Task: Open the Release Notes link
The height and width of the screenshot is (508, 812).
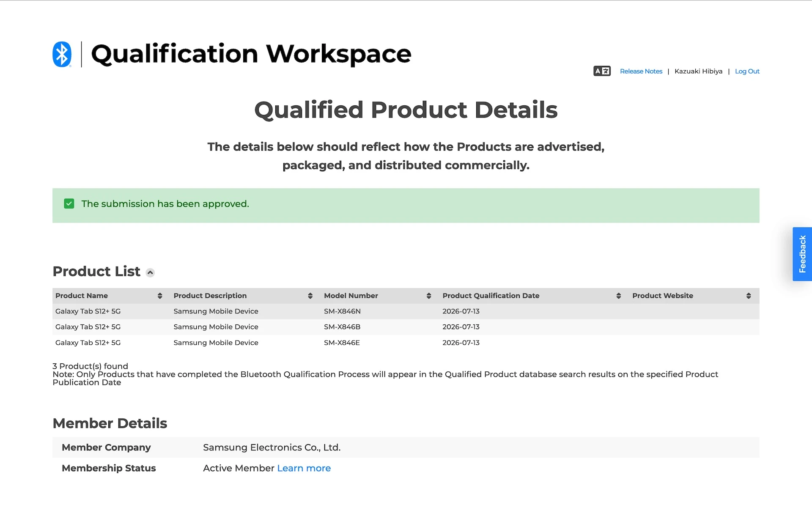Action: (x=641, y=71)
